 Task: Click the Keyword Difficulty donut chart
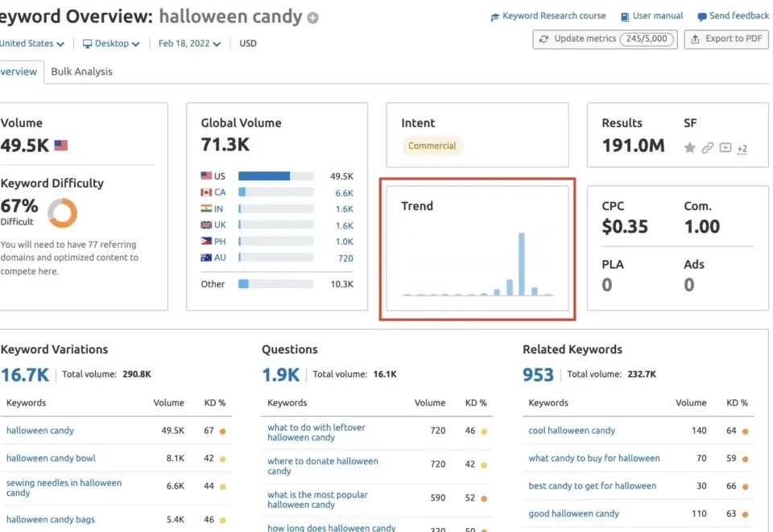click(x=63, y=212)
